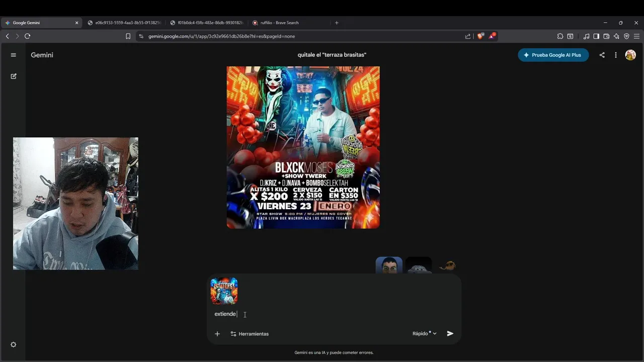The width and height of the screenshot is (644, 362).
Task: Open the Google account avatar
Action: [x=630, y=55]
